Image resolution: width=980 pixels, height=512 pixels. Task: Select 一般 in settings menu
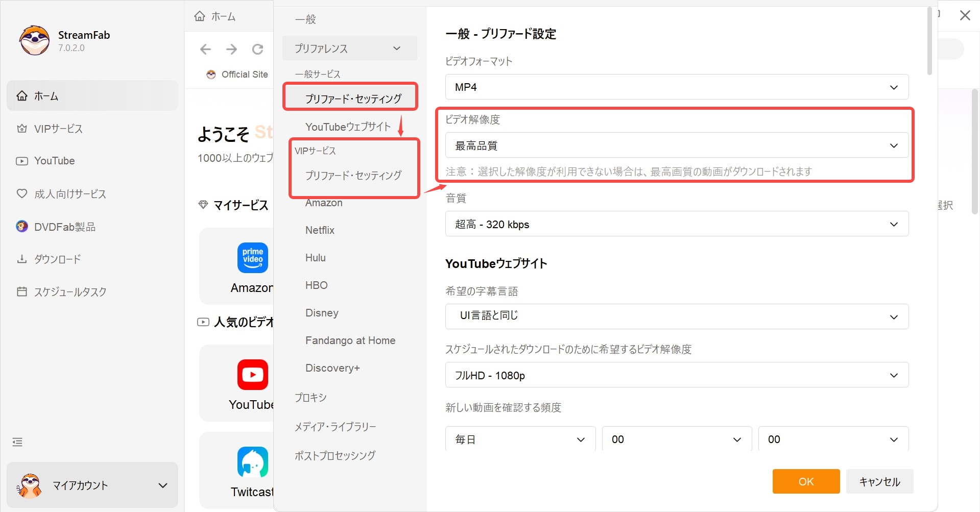click(305, 19)
